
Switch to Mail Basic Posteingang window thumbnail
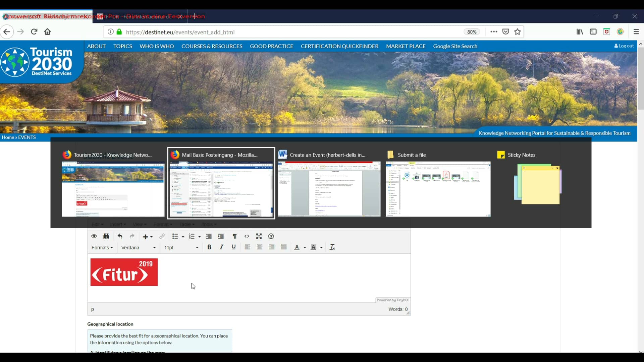[221, 183]
